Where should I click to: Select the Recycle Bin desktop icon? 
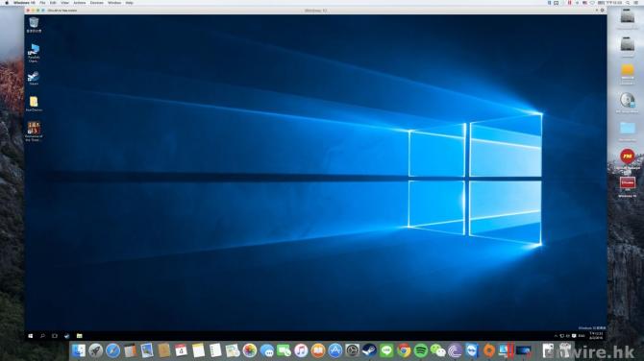[34, 25]
